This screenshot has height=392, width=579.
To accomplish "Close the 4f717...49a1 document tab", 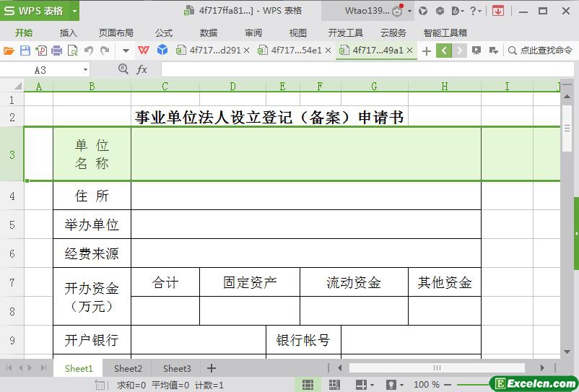I will pyautogui.click(x=409, y=51).
